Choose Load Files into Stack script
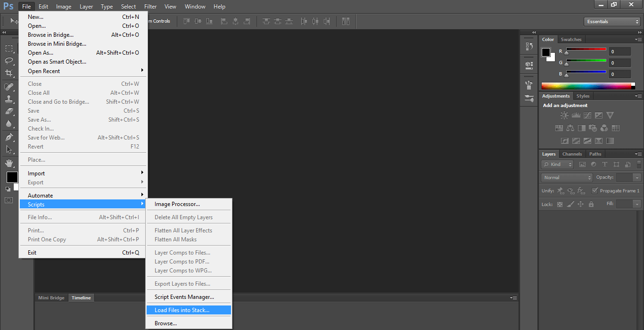This screenshot has height=330, width=644. pos(189,310)
